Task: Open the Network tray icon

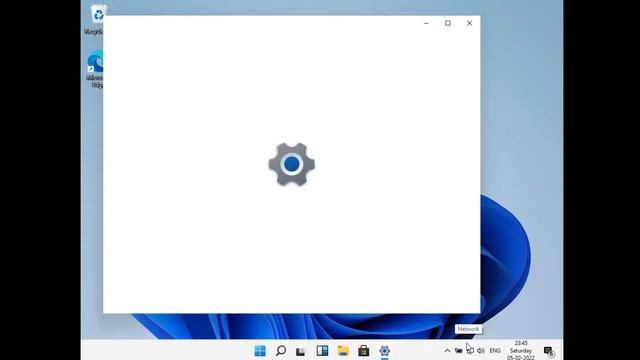Action: tap(470, 351)
